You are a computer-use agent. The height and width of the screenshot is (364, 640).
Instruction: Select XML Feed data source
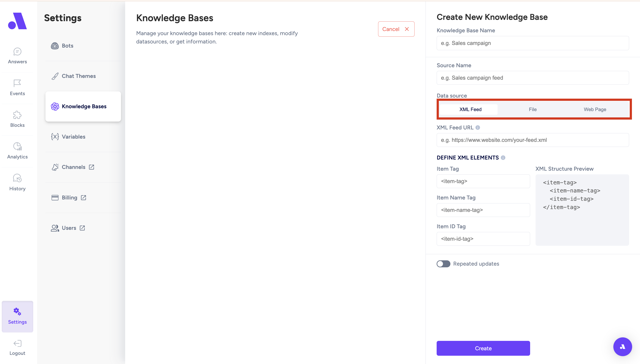click(x=470, y=109)
